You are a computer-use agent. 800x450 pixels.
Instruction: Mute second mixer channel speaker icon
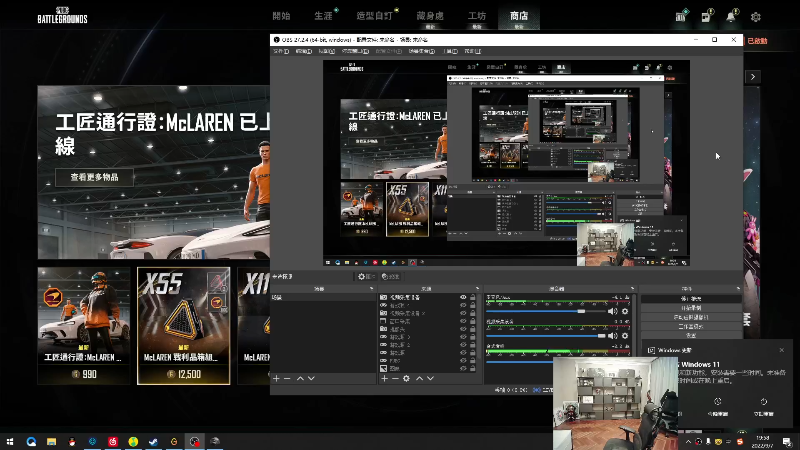coord(613,336)
